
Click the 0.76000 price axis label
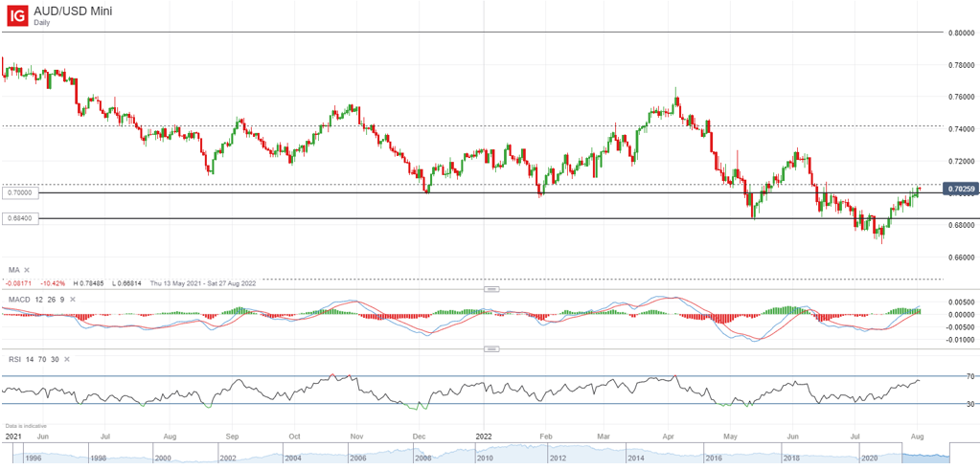[961, 97]
